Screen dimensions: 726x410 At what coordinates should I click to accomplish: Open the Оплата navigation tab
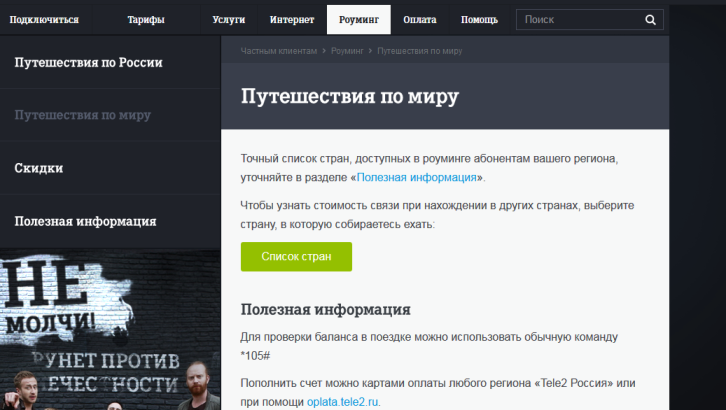click(x=419, y=19)
